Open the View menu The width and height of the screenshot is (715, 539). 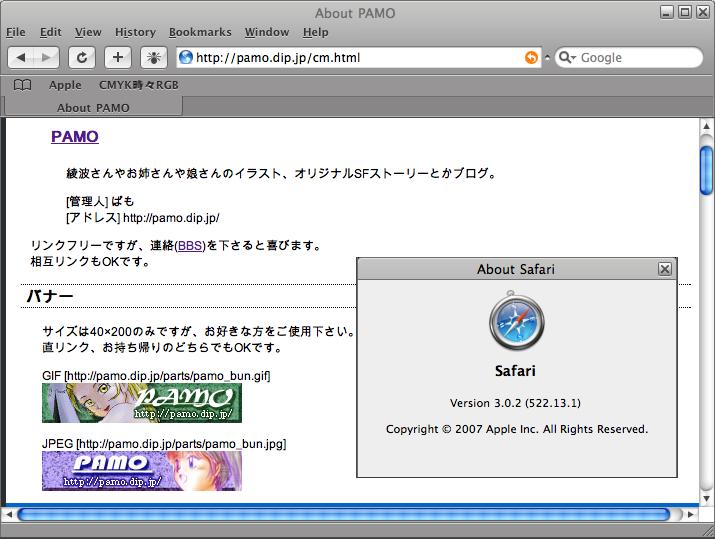click(x=88, y=32)
